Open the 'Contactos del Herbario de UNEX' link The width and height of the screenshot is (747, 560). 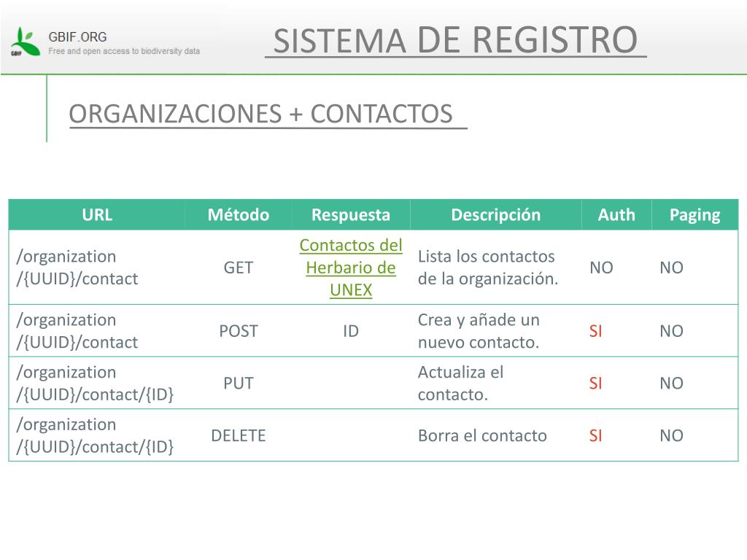pyautogui.click(x=351, y=268)
